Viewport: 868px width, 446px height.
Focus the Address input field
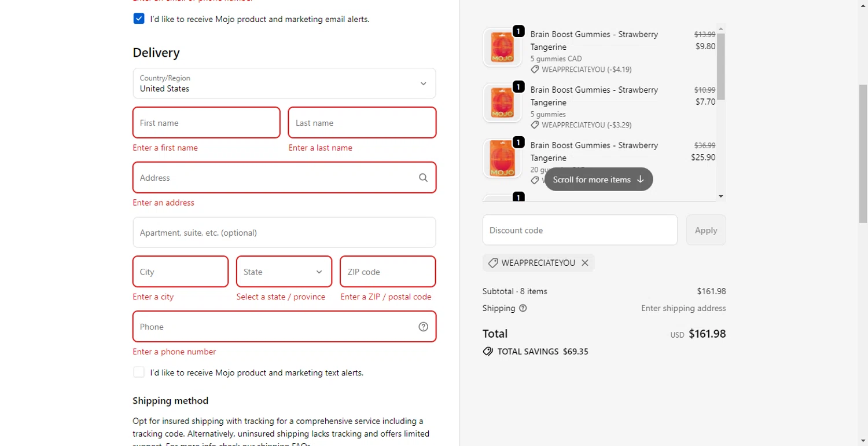pos(284,178)
